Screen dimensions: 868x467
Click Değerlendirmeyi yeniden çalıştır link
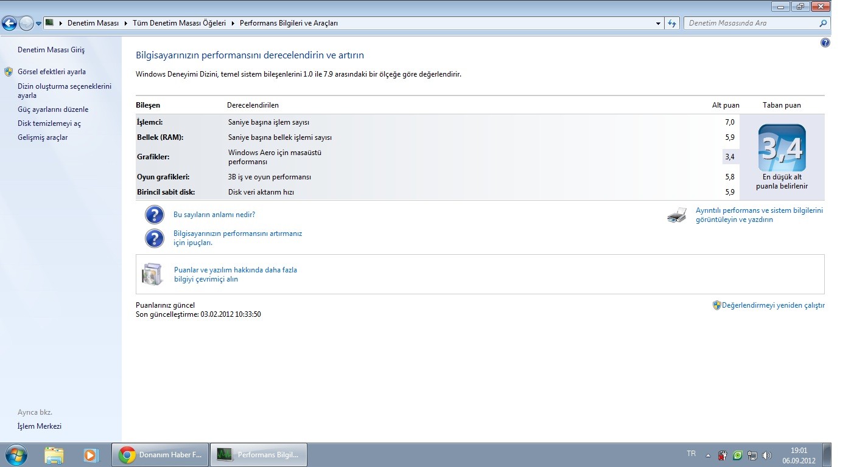click(x=773, y=305)
